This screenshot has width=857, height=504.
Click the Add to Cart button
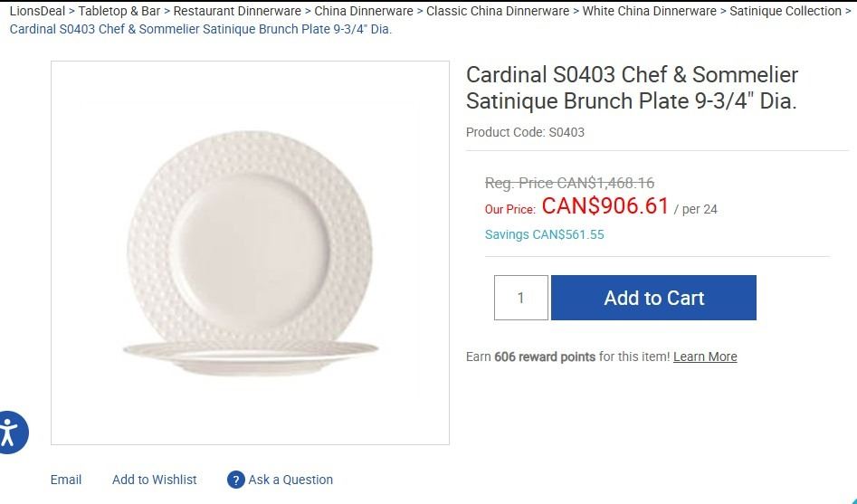point(653,298)
